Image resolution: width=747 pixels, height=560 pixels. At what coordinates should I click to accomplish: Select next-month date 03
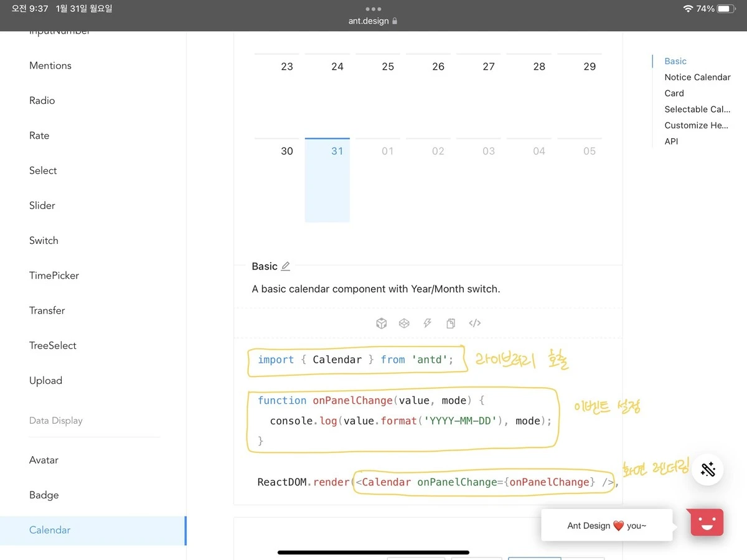(478, 180)
